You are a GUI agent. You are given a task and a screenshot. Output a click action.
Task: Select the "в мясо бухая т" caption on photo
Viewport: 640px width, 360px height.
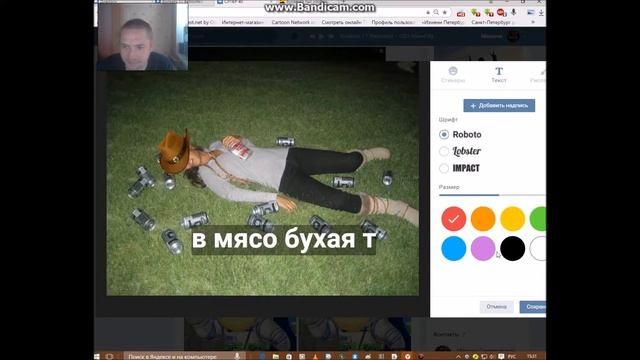(x=284, y=240)
